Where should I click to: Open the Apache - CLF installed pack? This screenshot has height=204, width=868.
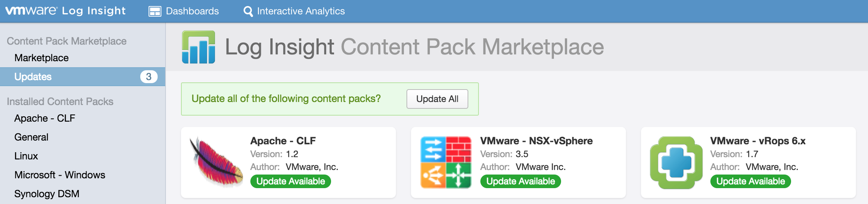(45, 118)
